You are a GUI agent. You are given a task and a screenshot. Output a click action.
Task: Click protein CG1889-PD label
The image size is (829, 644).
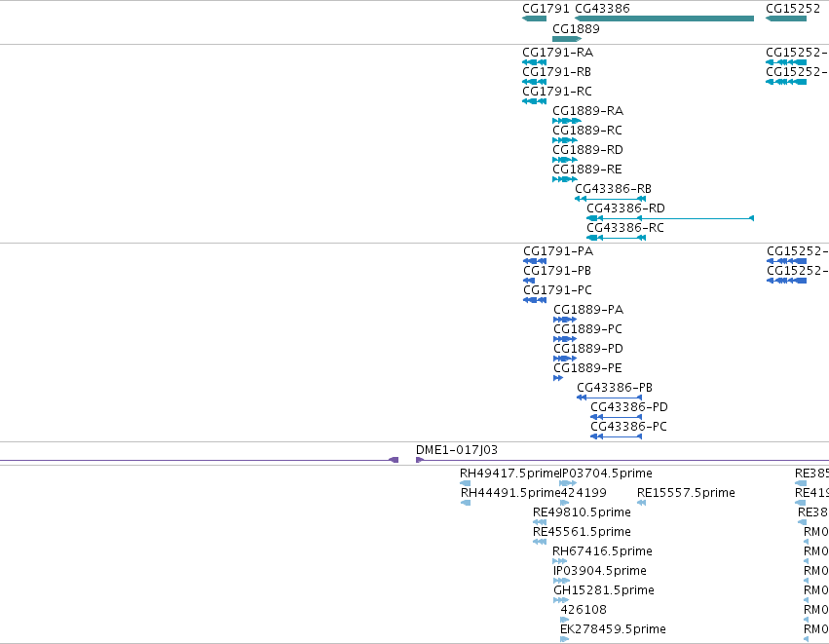(588, 349)
